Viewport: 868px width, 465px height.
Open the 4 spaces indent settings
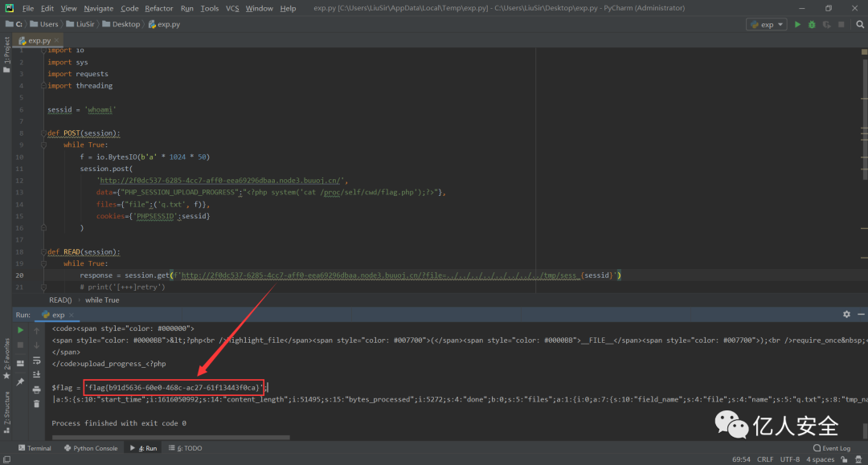(820, 459)
